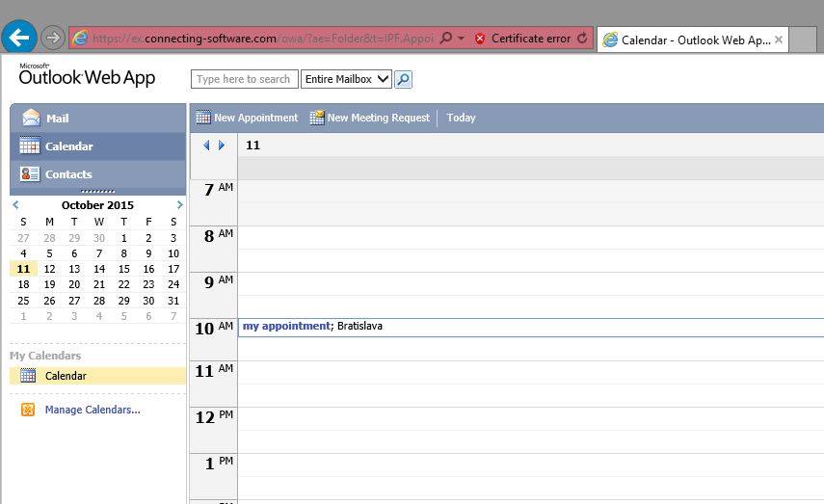Go back with the browser back arrow
The image size is (824, 504).
pyautogui.click(x=19, y=38)
